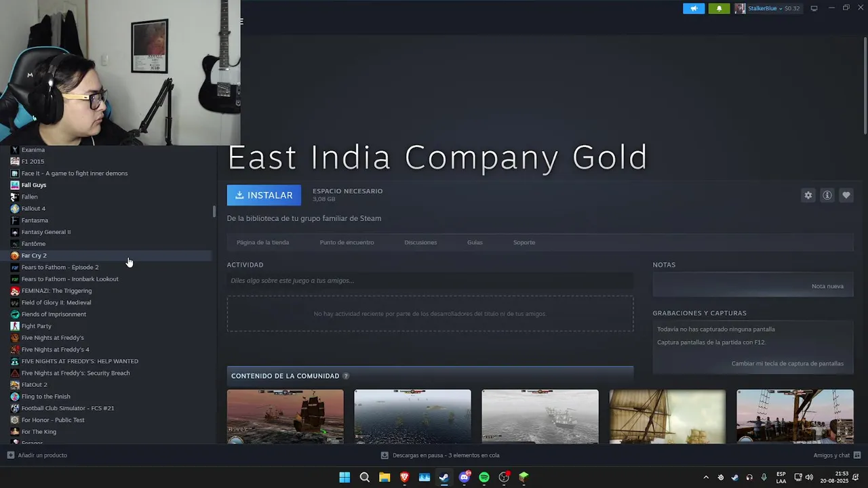Open fourth community screenshot with ship sails

coord(667,416)
